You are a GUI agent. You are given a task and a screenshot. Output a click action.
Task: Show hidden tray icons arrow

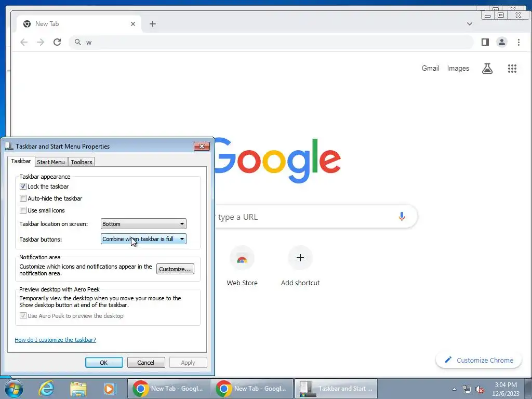point(454,389)
